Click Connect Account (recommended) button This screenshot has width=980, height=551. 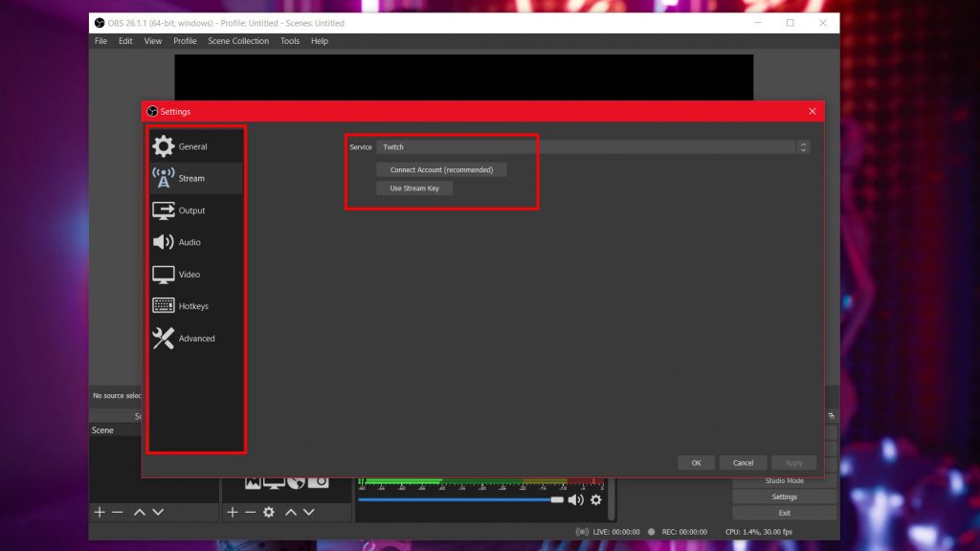pyautogui.click(x=441, y=170)
